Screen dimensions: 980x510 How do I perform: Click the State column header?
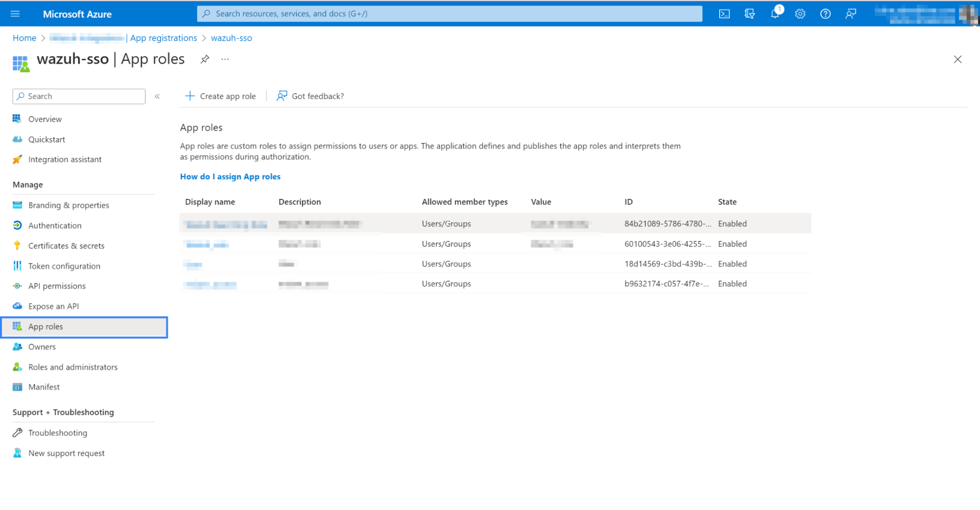pyautogui.click(x=727, y=202)
